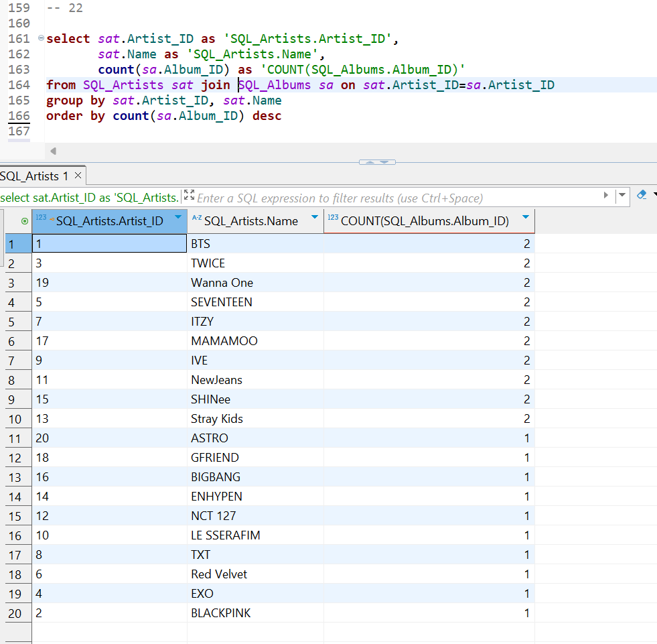Open the filter history dropdown
The width and height of the screenshot is (657, 644).
coord(622,195)
